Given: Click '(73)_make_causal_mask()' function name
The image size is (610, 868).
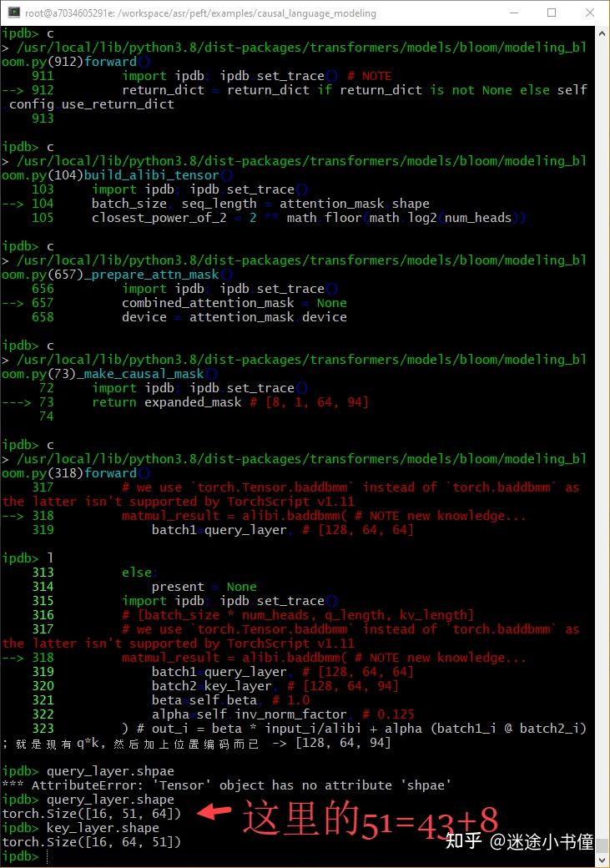Looking at the screenshot, I should (133, 374).
